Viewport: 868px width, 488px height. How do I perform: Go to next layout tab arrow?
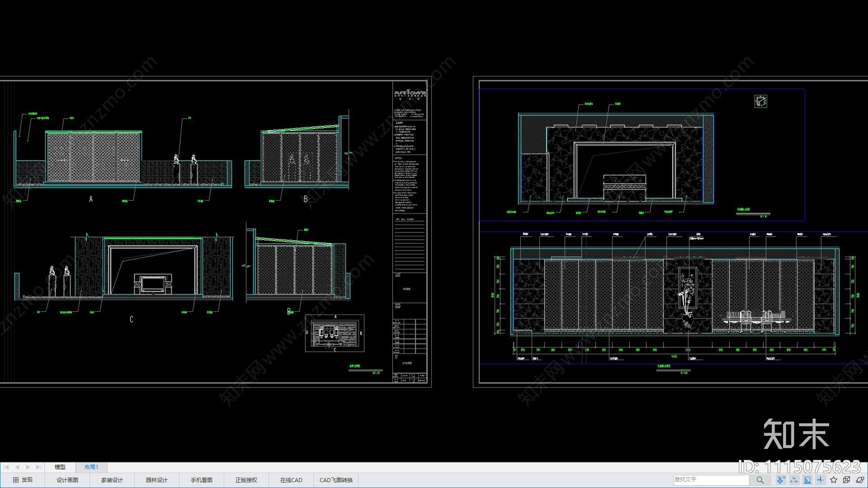[x=28, y=467]
